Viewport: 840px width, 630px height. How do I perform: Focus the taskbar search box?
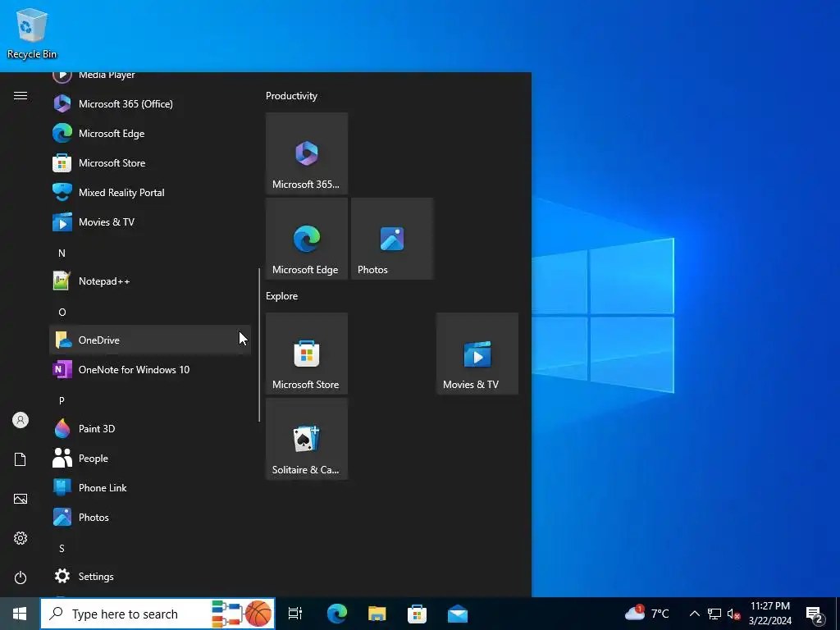pyautogui.click(x=157, y=614)
